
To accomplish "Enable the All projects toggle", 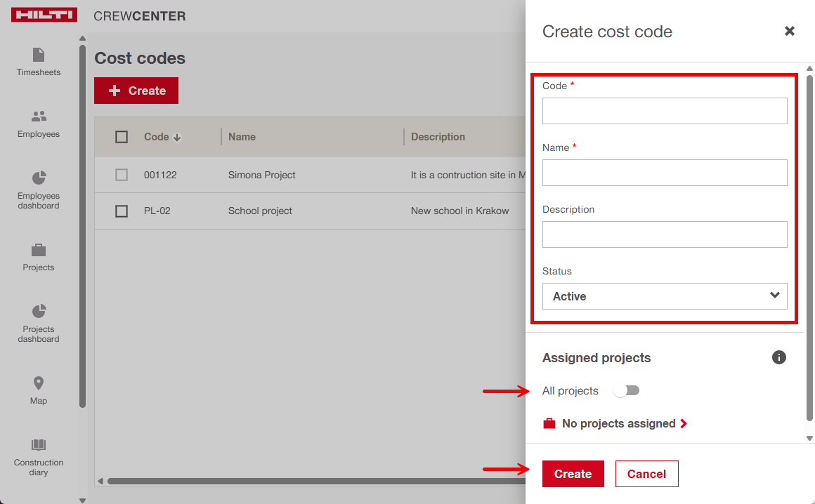I will point(626,391).
